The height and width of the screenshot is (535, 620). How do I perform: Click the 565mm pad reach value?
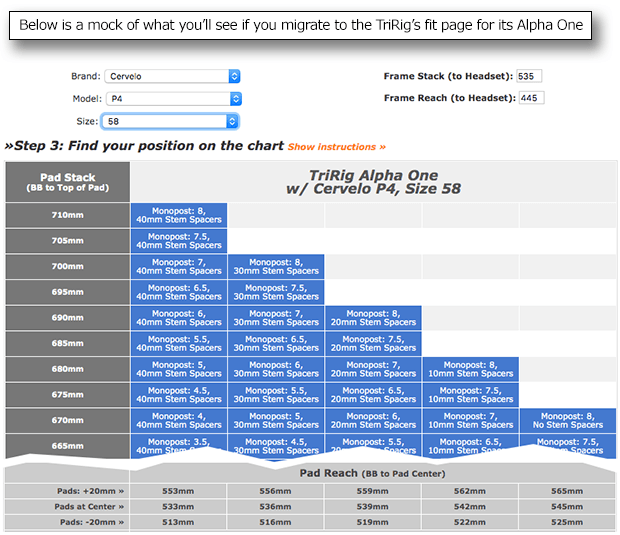[566, 491]
